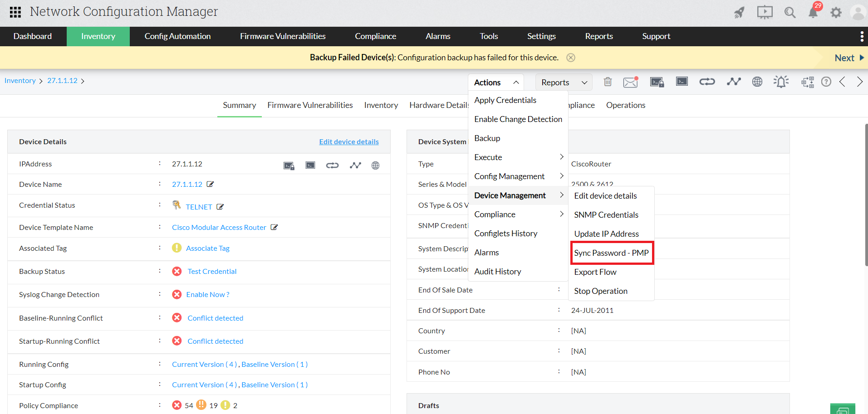Image resolution: width=868 pixels, height=414 pixels.
Task: Click the delete trash icon in the toolbar
Action: coord(608,82)
